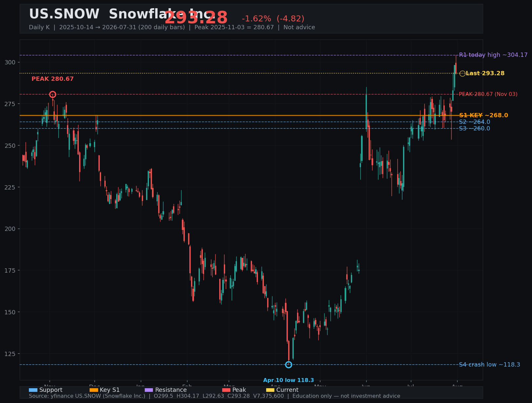
Task: Click the blue Support legend swatch
Action: pyautogui.click(x=33, y=390)
